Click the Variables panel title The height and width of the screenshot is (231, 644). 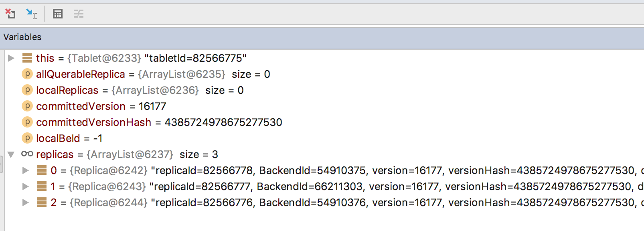(x=22, y=37)
